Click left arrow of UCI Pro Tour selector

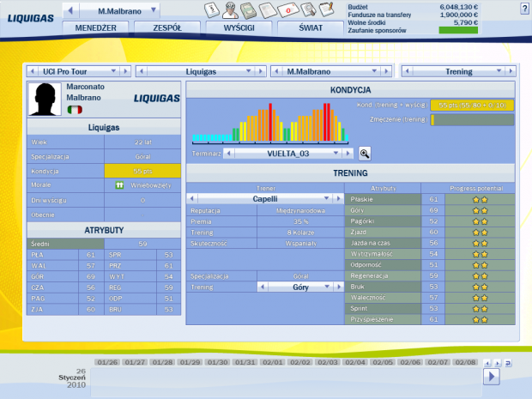[x=33, y=71]
